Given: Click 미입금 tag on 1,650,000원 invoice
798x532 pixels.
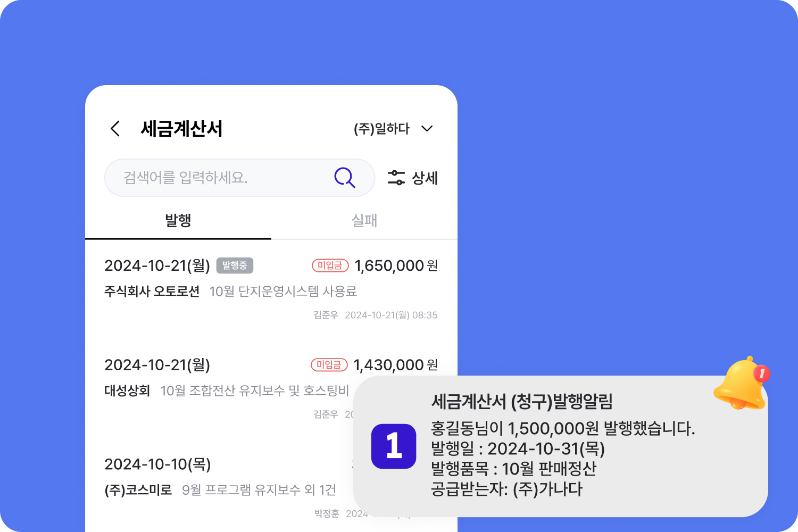Looking at the screenshot, I should click(x=330, y=265).
